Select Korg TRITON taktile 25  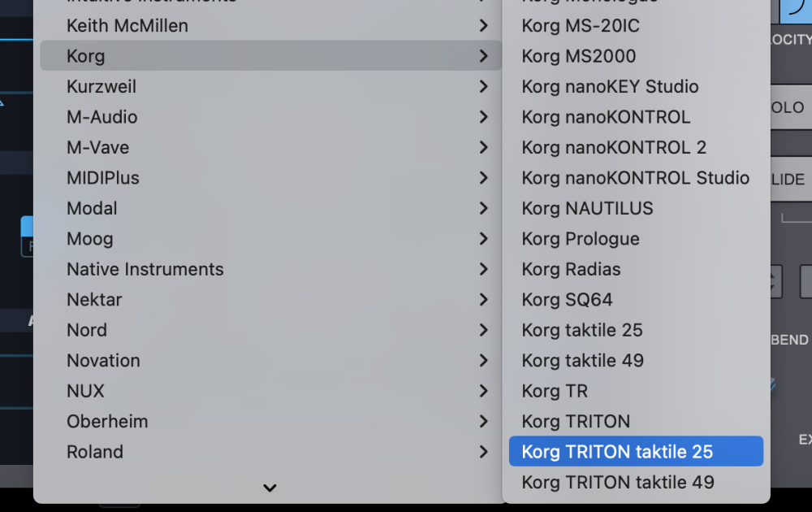[617, 452]
